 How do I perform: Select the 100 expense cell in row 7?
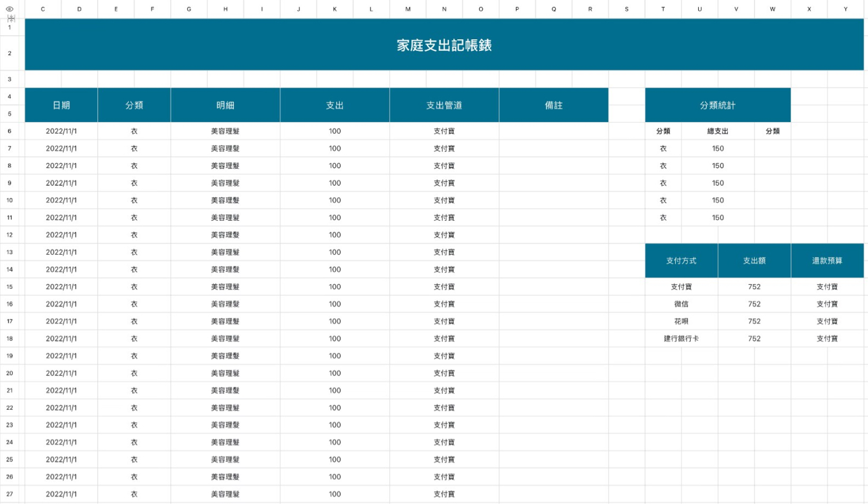(334, 148)
